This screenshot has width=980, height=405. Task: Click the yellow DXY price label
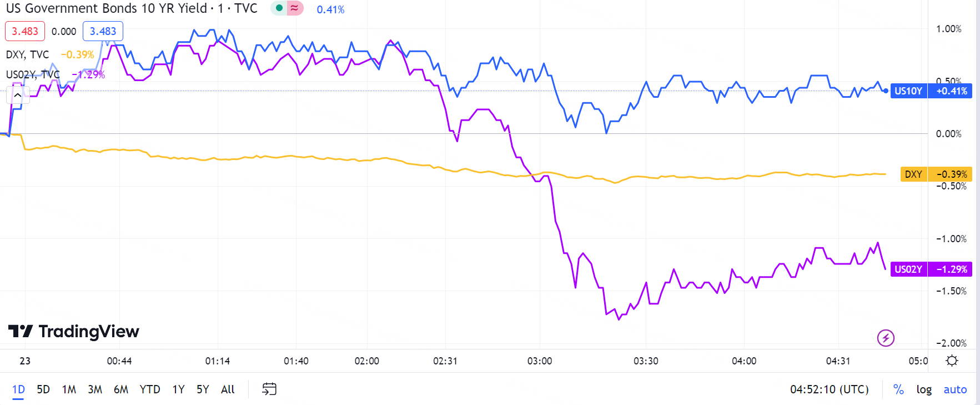coord(913,174)
